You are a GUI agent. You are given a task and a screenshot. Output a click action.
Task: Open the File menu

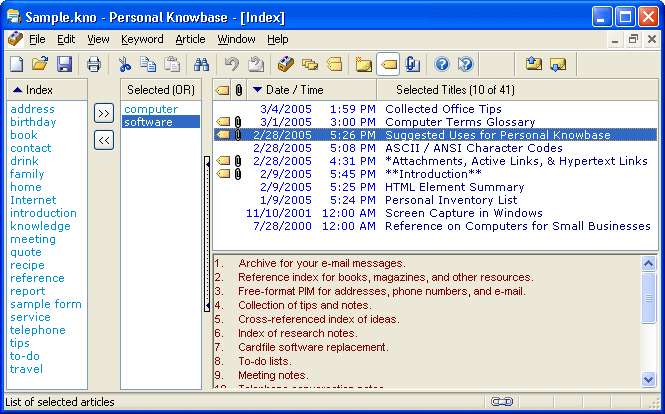[37, 39]
